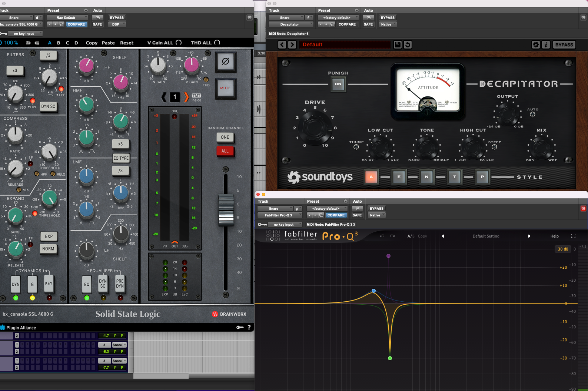Open Decapitator settings gear icon
Viewport: 588px width, 391px height.
[536, 45]
